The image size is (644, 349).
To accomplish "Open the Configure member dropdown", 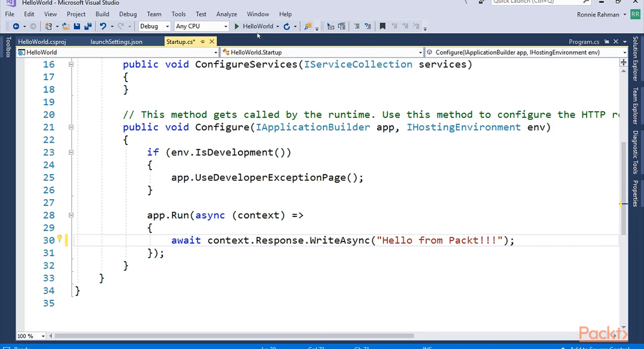I will [x=526, y=52].
